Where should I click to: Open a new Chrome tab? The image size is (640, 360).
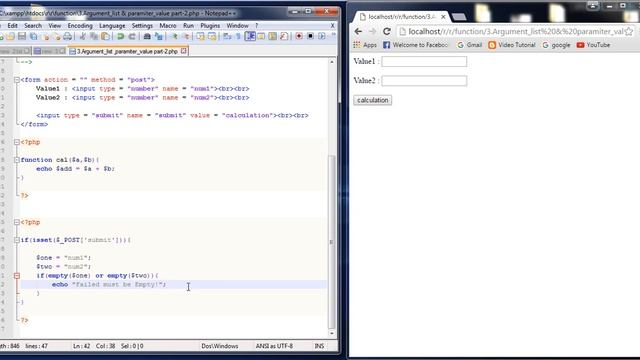click(459, 17)
